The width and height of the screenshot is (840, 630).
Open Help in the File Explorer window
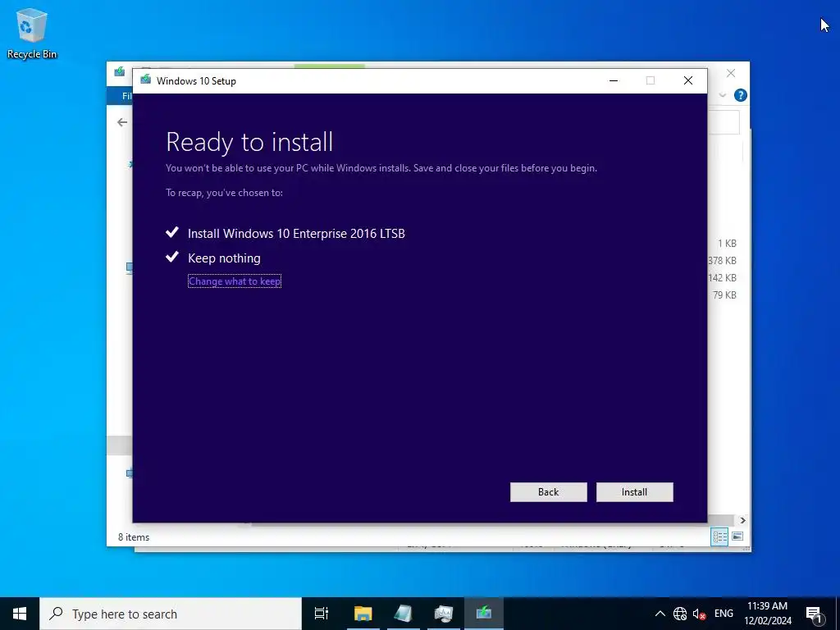pyautogui.click(x=741, y=95)
